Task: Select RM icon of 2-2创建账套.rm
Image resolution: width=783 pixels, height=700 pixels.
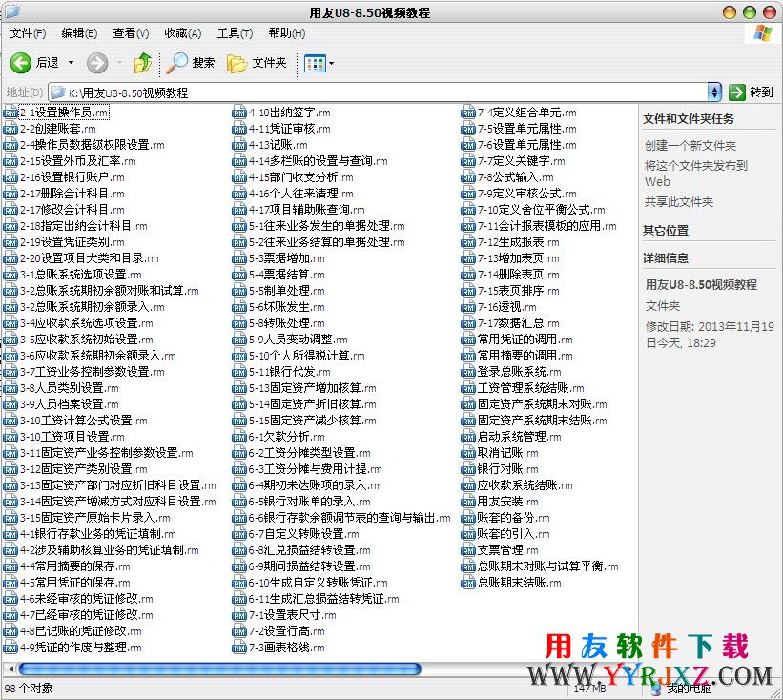Action: click(10, 130)
